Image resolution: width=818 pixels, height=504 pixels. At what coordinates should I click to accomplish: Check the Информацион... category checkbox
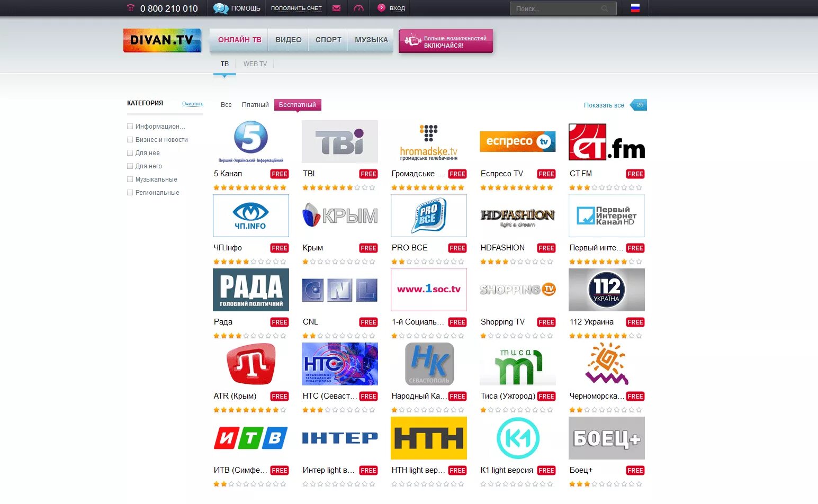point(130,127)
